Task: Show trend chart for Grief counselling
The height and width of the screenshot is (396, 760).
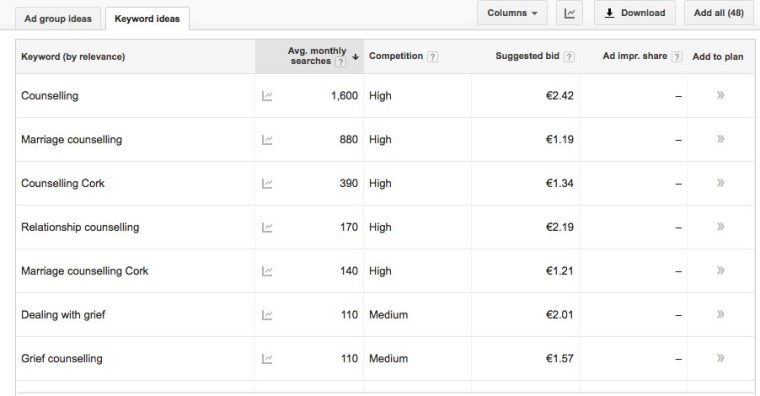Action: pos(267,359)
